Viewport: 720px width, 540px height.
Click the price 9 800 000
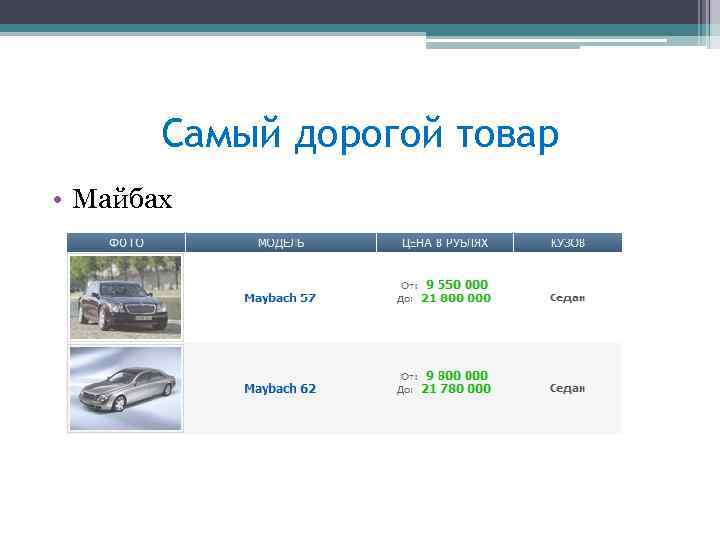pyautogui.click(x=457, y=375)
